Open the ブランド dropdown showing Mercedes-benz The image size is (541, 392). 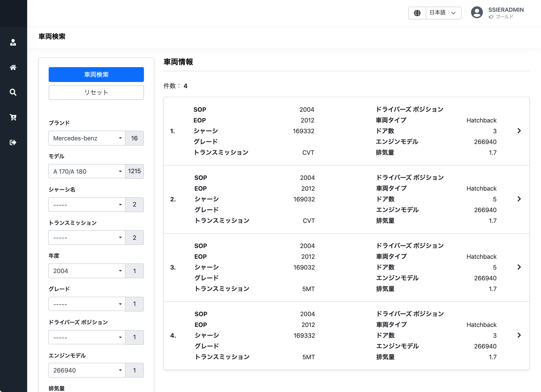[x=87, y=138]
